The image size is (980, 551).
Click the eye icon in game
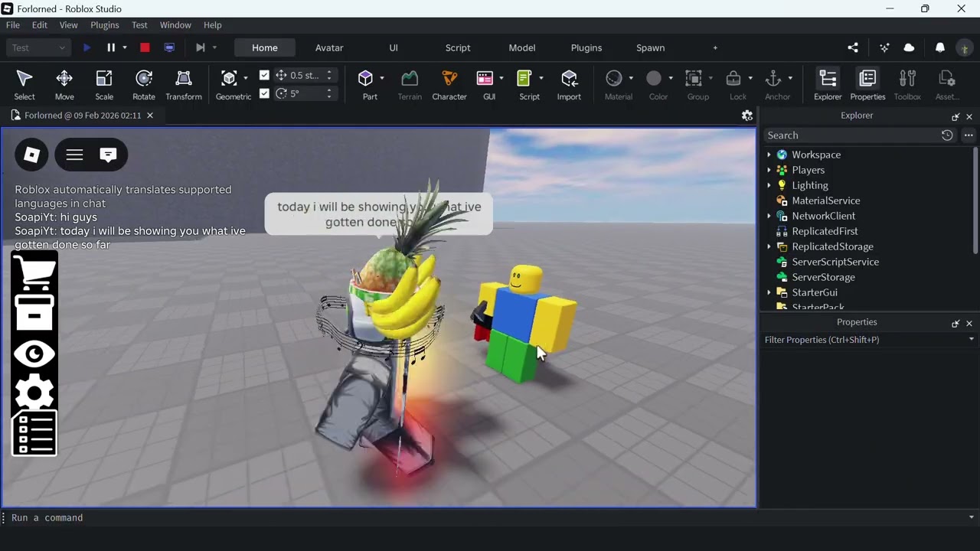click(34, 354)
